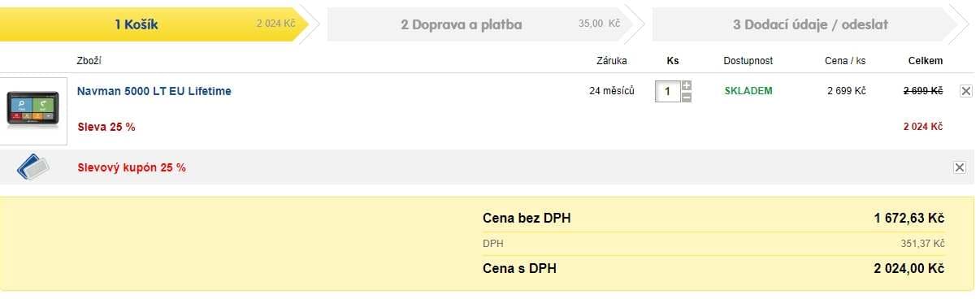This screenshot has height=299, width=980.
Task: Decrease quantity with the minus stepper
Action: [x=687, y=97]
